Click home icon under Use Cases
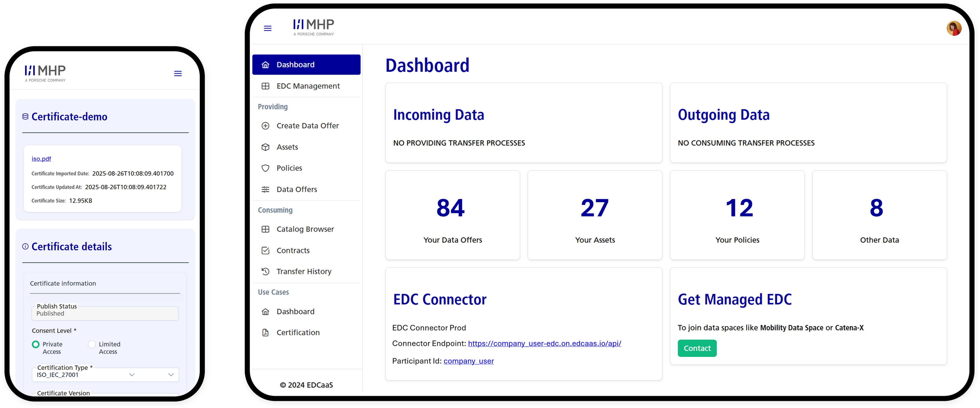This screenshot has height=408, width=980. point(266,311)
